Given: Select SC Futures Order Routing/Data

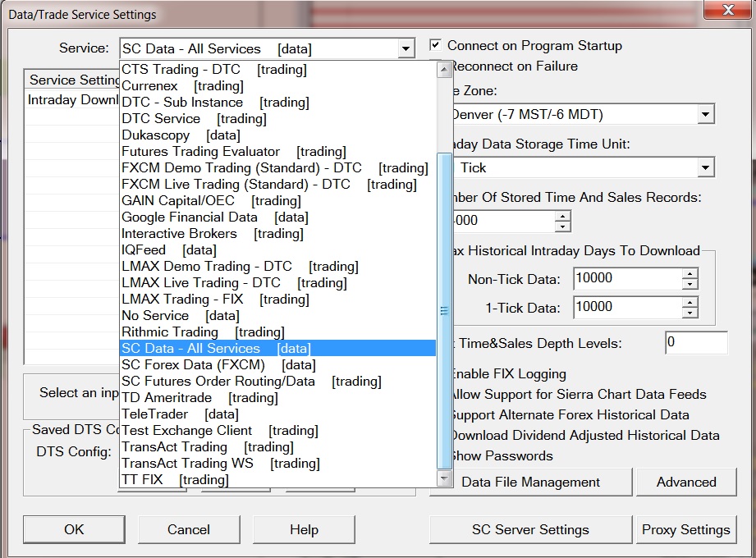Looking at the screenshot, I should point(277,381).
